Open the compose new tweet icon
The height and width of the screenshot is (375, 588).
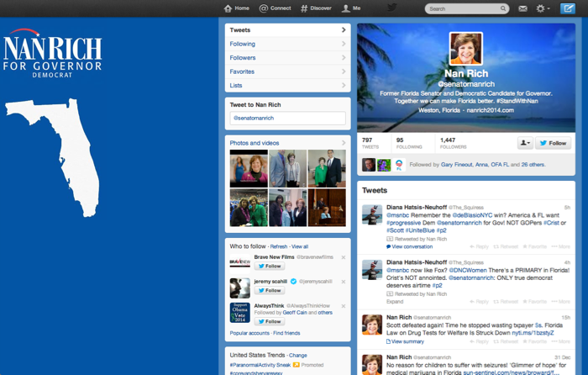[567, 8]
